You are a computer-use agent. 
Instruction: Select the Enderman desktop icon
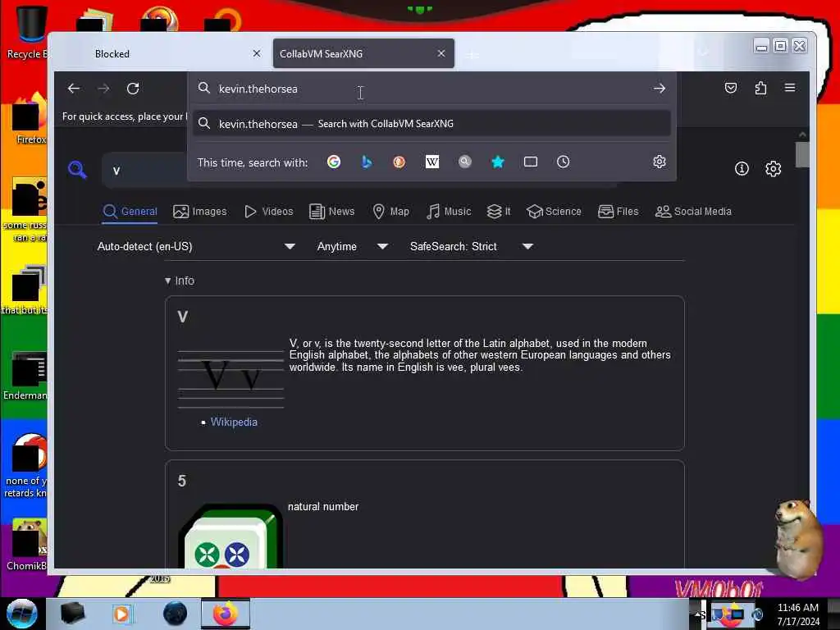coord(25,376)
